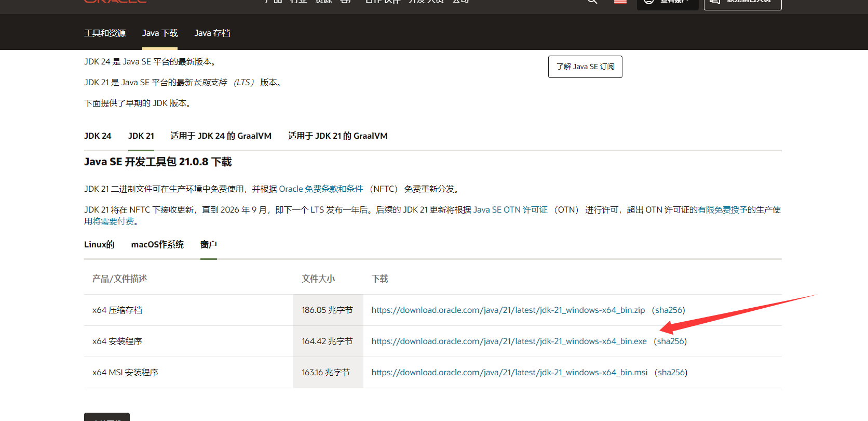Image resolution: width=868 pixels, height=421 pixels.
Task: Click the Java SE 开发工具包 21.0.8 下载 heading
Action: click(158, 162)
